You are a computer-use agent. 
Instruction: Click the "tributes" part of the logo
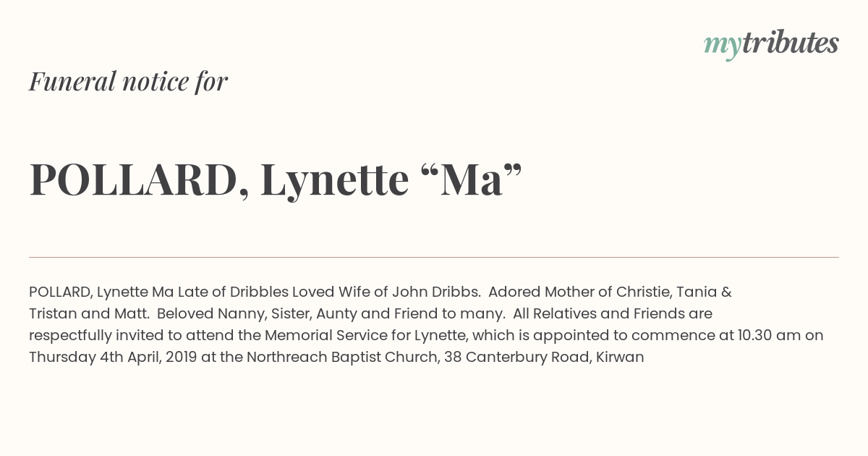pyautogui.click(x=791, y=43)
